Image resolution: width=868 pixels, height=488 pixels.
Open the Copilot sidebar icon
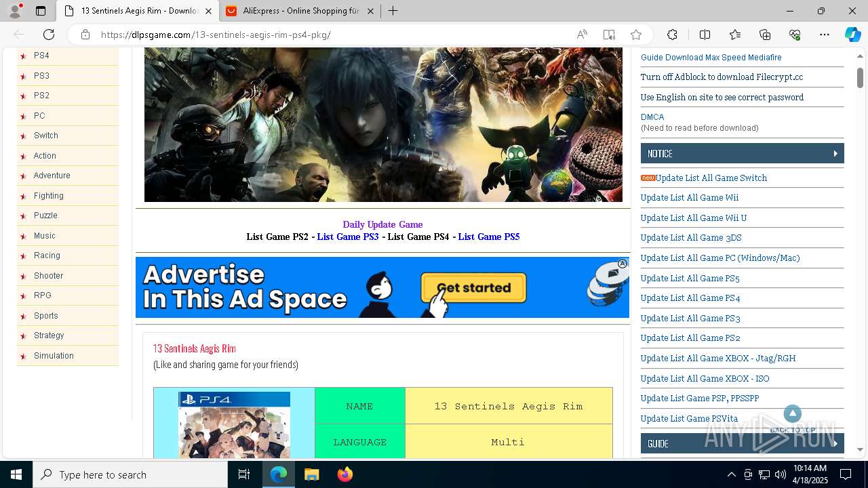852,35
